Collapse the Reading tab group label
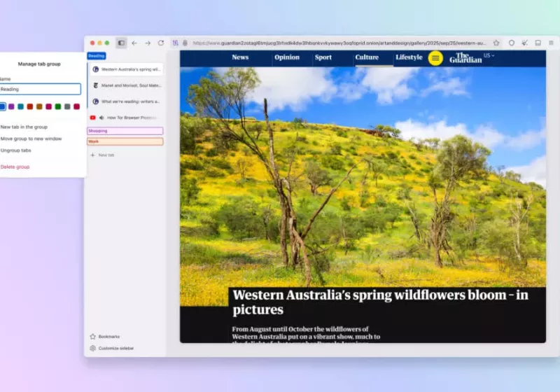Viewport: 560px width, 392px height. [x=97, y=56]
